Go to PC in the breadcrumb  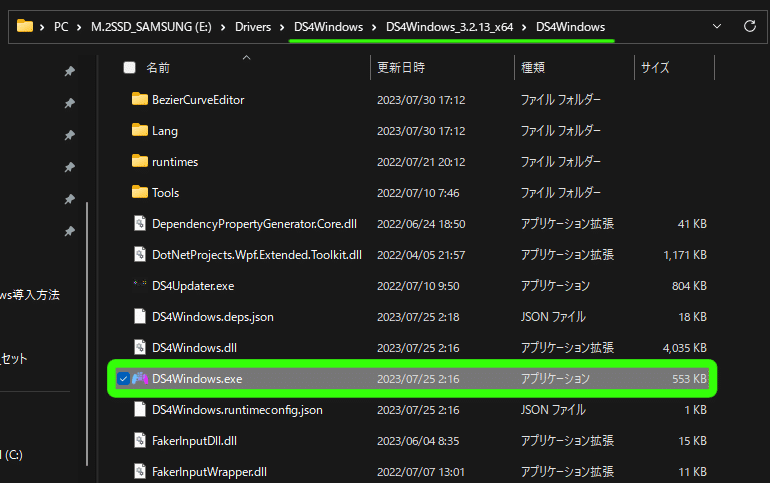tap(61, 27)
